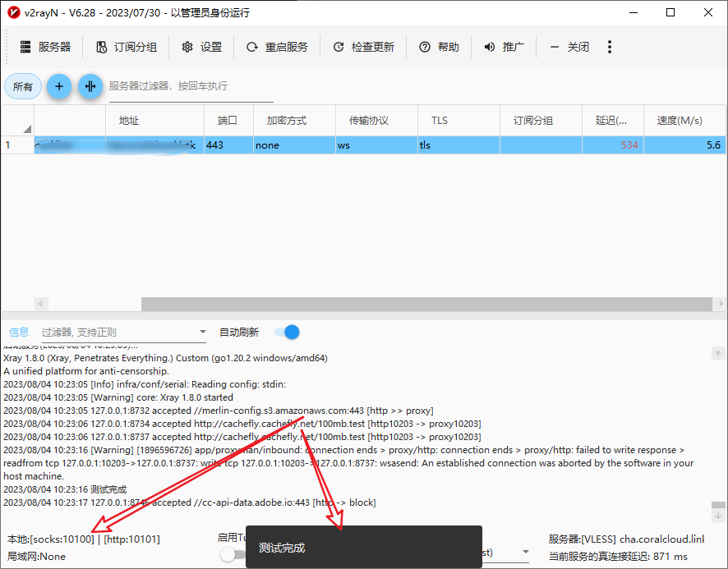
Task: Sort by 速度(M/s) column header
Action: coord(684,121)
